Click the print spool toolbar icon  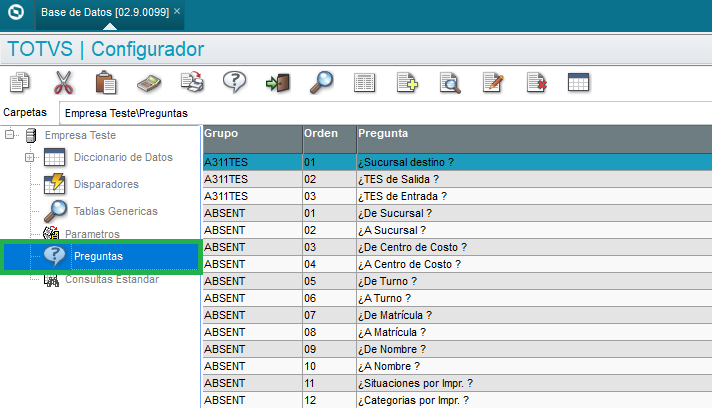coord(192,82)
